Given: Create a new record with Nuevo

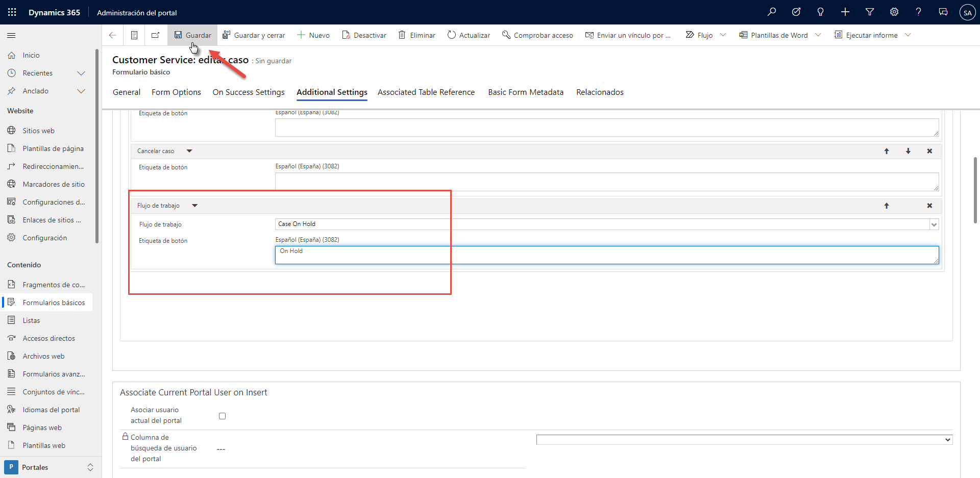Looking at the screenshot, I should (313, 35).
